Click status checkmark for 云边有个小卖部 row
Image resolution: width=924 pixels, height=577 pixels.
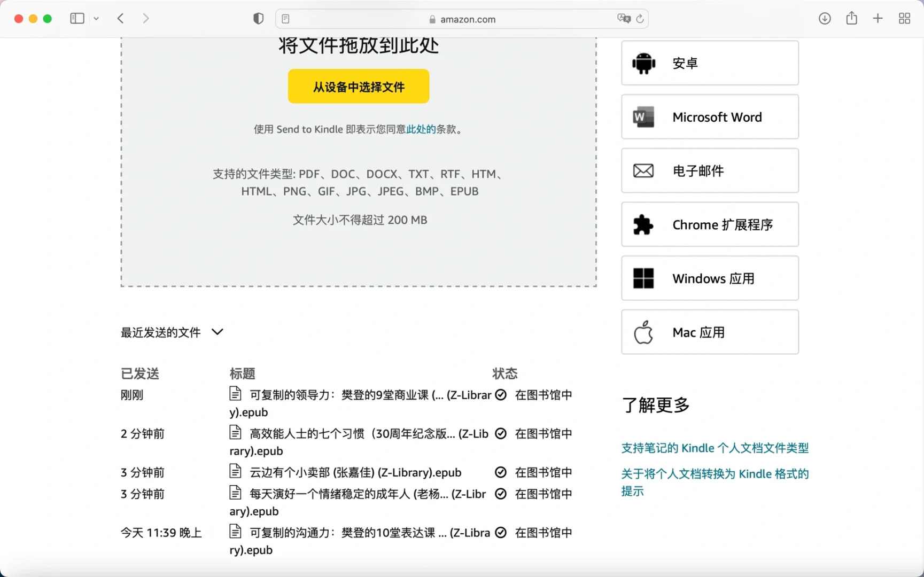click(501, 472)
